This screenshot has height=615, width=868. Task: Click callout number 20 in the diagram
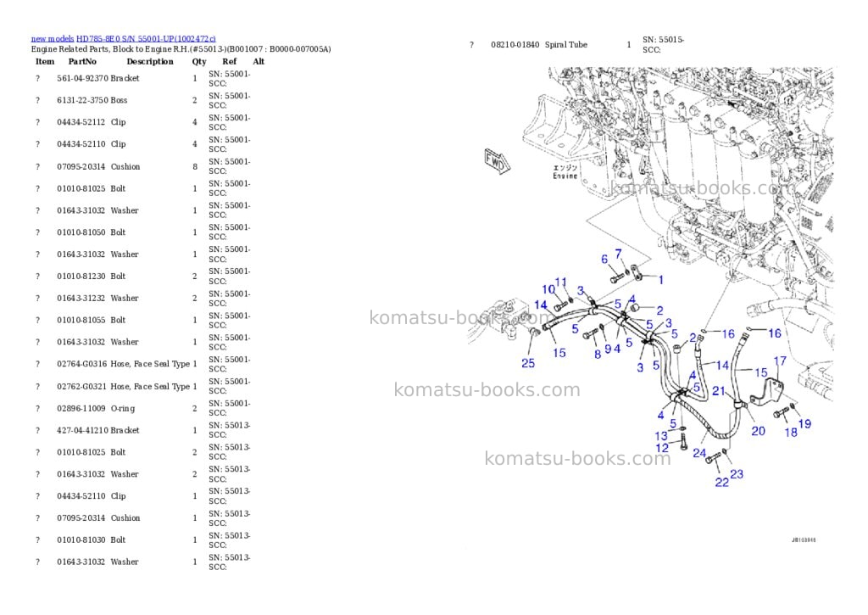click(759, 431)
